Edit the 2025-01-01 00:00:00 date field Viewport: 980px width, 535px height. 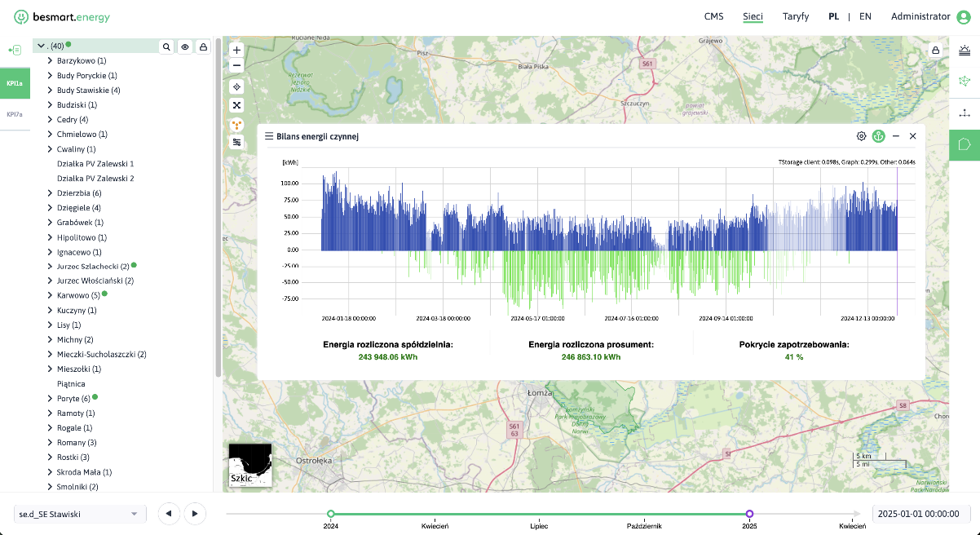[x=922, y=514]
